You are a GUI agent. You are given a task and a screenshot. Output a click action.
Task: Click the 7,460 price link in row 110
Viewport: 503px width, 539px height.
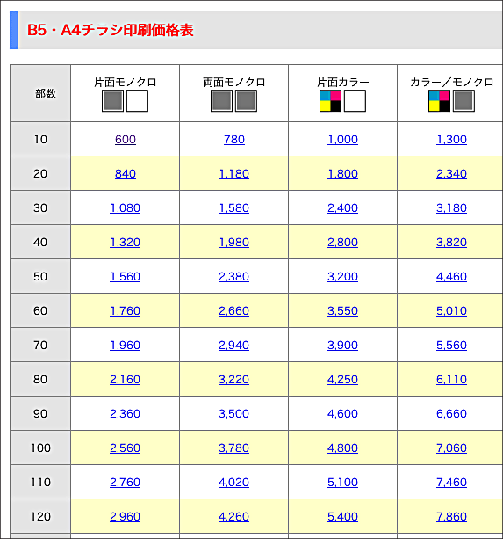(x=451, y=482)
